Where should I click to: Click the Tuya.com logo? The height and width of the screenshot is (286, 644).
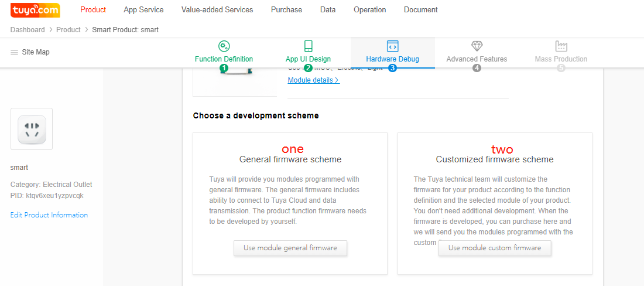35,10
